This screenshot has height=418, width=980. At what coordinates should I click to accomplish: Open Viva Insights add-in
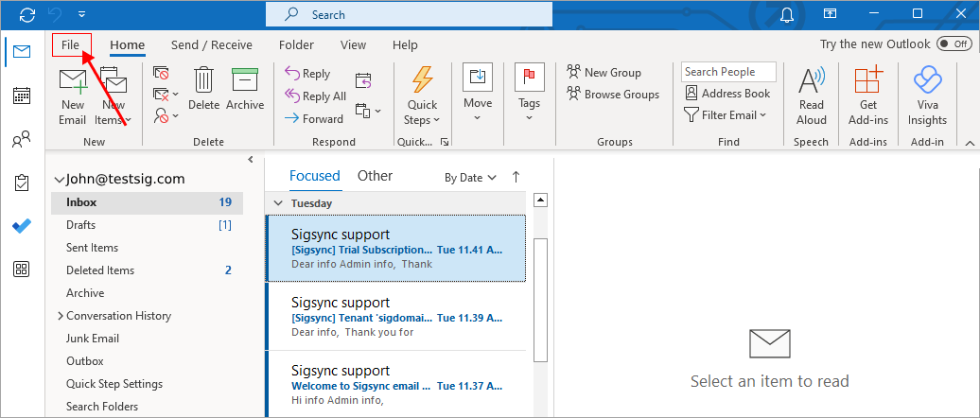(926, 95)
